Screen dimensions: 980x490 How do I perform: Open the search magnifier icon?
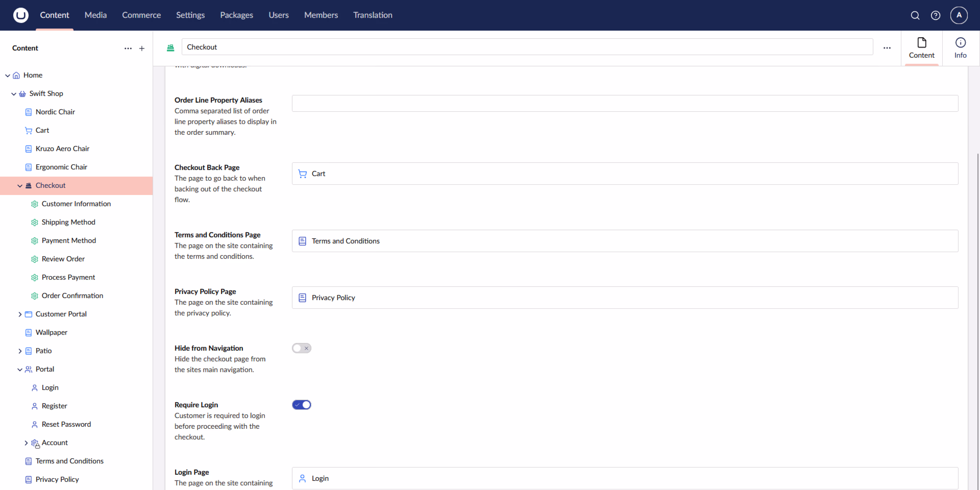pyautogui.click(x=915, y=15)
